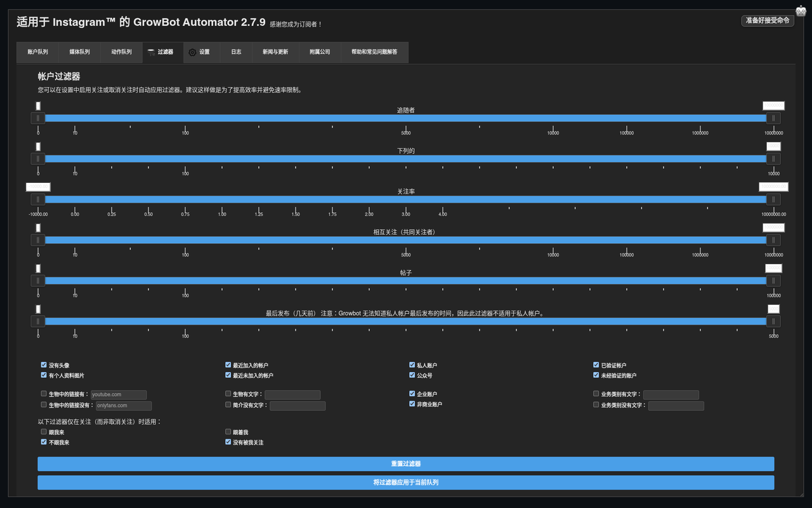Click the right handle of the 追随者 slider
Image resolution: width=812 pixels, height=508 pixels.
click(773, 118)
